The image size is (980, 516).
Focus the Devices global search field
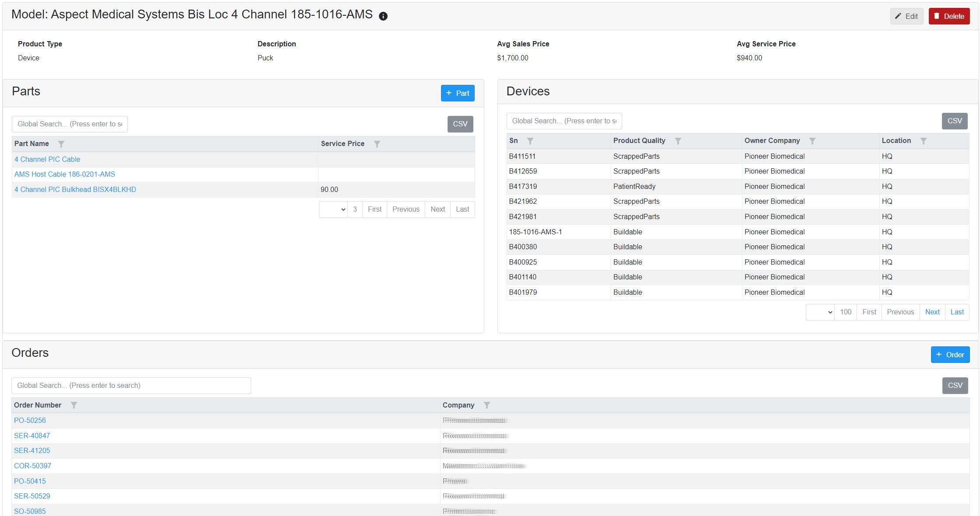pos(564,121)
